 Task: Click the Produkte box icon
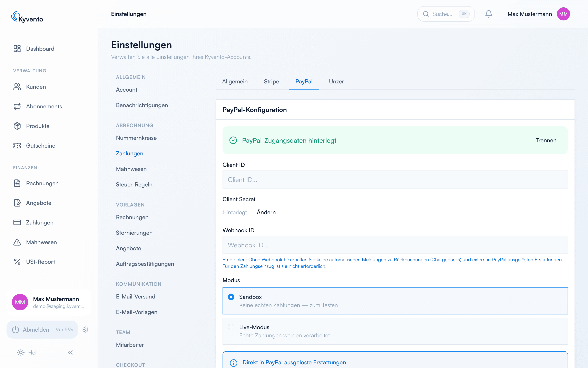(17, 126)
